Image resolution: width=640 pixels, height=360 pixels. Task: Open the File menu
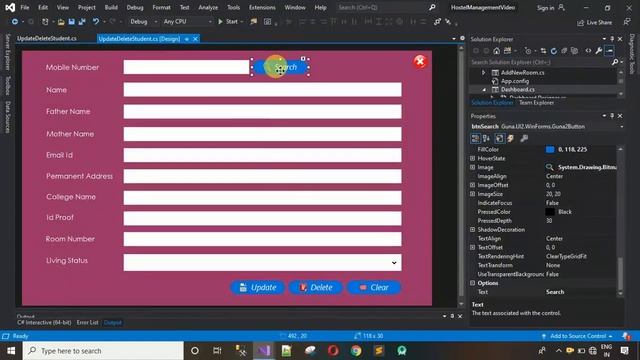(25, 7)
